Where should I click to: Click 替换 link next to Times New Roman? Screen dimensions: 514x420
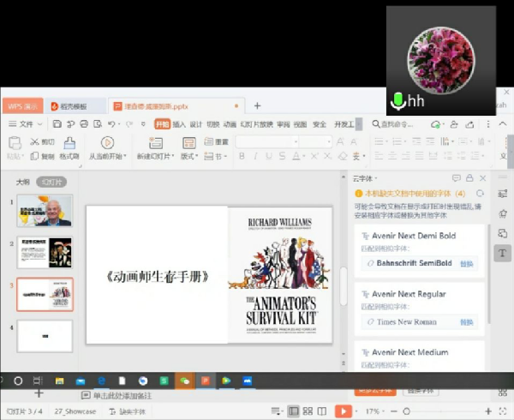point(466,322)
